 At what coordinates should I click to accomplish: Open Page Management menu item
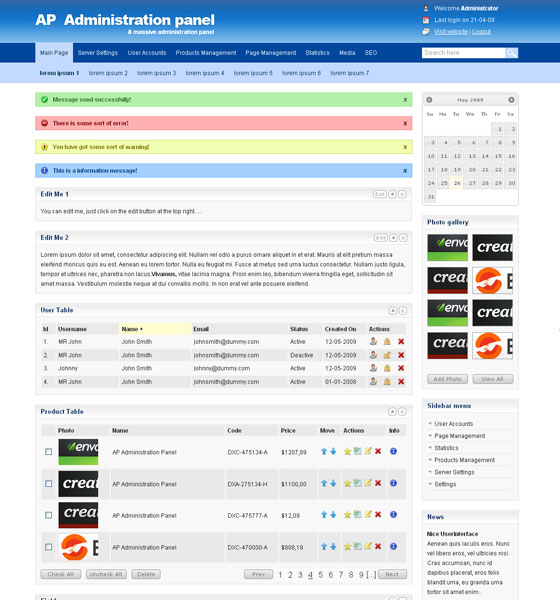[x=271, y=53]
